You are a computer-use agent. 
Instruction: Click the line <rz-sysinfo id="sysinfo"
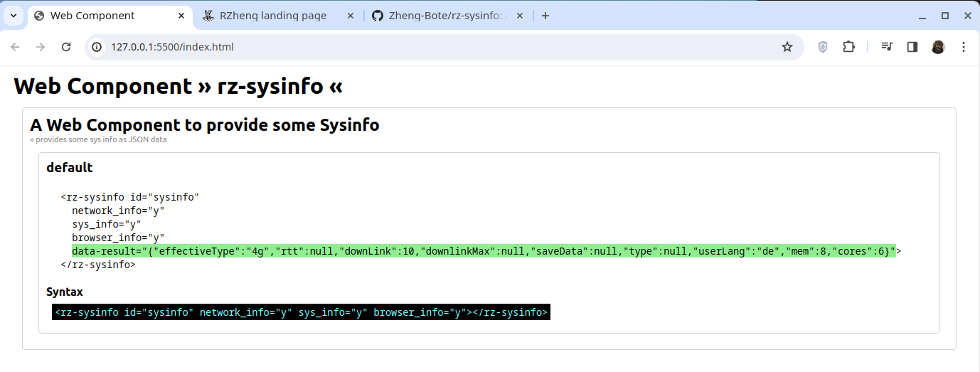click(x=130, y=197)
